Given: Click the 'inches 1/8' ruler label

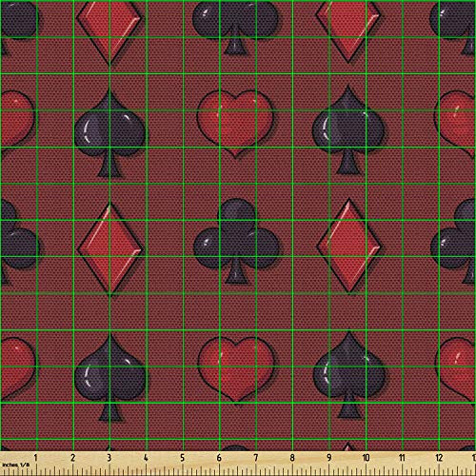Looking at the screenshot, I should tap(15, 465).
